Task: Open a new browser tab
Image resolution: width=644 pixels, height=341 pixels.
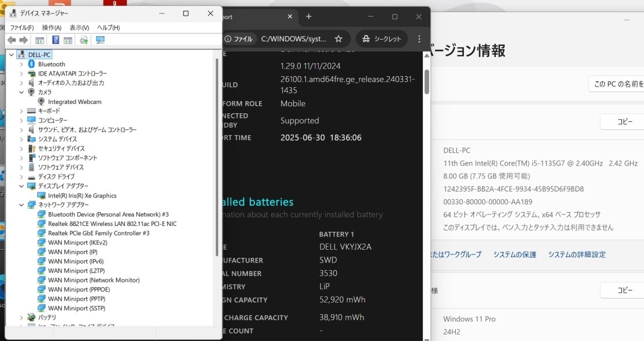Action: [308, 17]
